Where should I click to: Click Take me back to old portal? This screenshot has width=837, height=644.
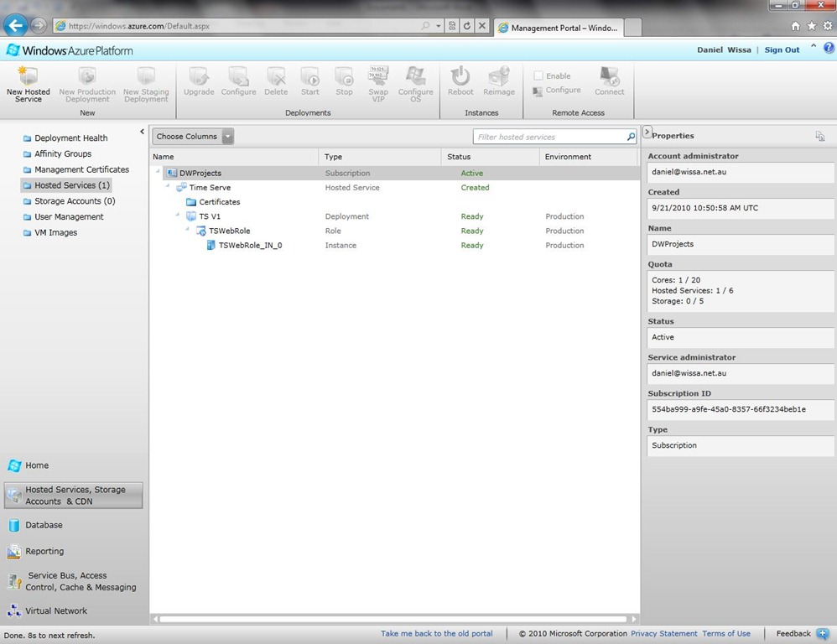pos(436,634)
